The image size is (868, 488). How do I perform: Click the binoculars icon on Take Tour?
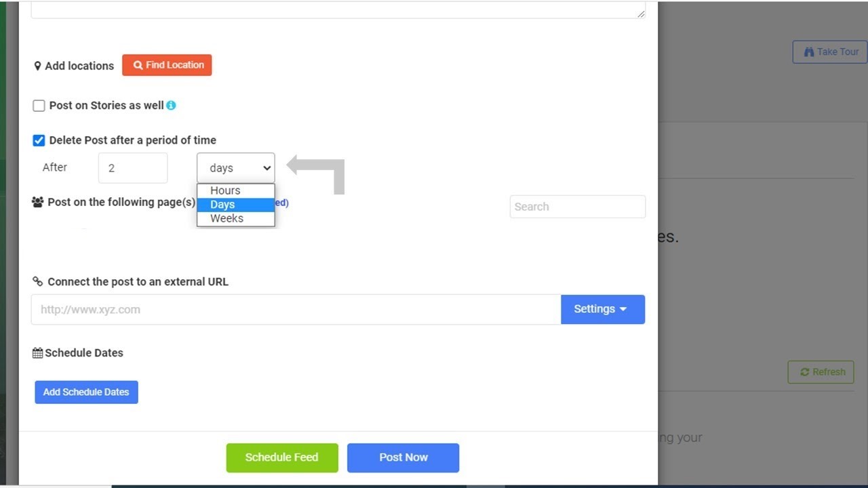pos(808,52)
